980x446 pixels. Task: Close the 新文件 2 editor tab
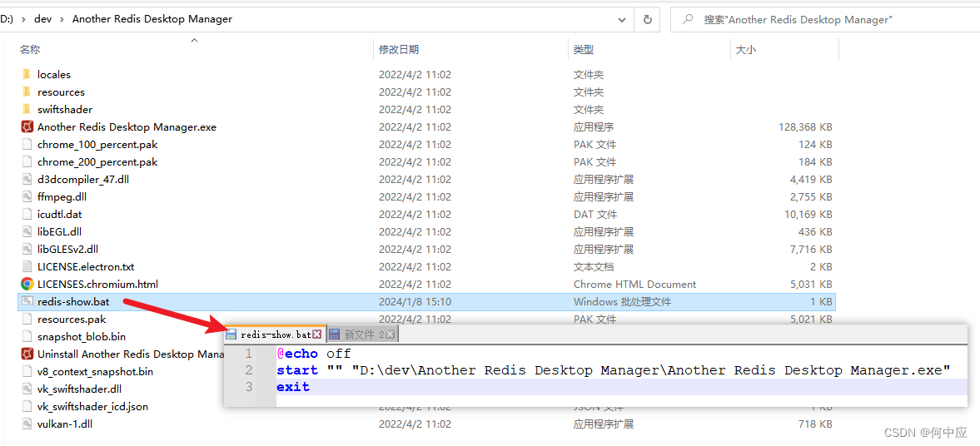(390, 334)
